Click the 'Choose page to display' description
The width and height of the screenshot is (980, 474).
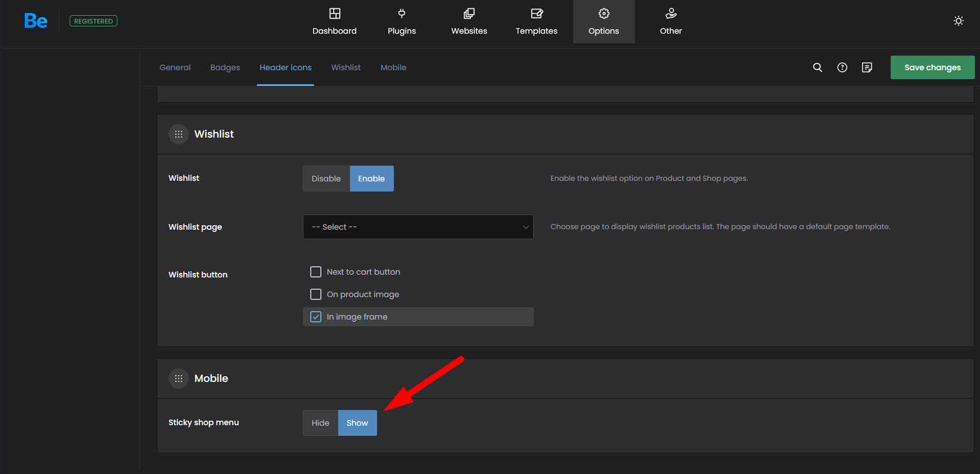[x=720, y=227]
